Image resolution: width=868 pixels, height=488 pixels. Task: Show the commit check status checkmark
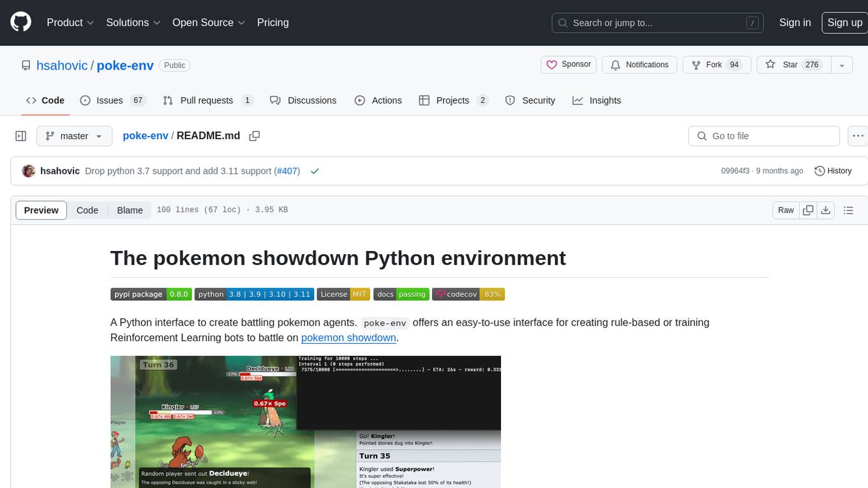tap(315, 171)
